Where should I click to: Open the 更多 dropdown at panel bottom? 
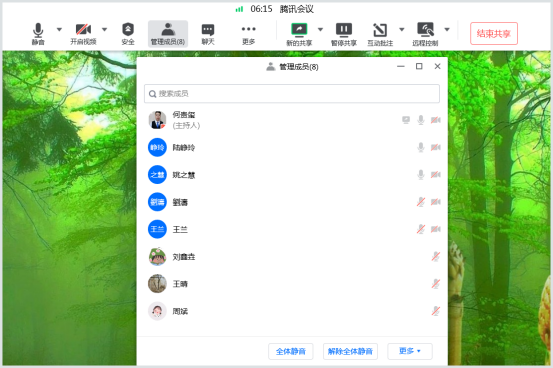[410, 351]
